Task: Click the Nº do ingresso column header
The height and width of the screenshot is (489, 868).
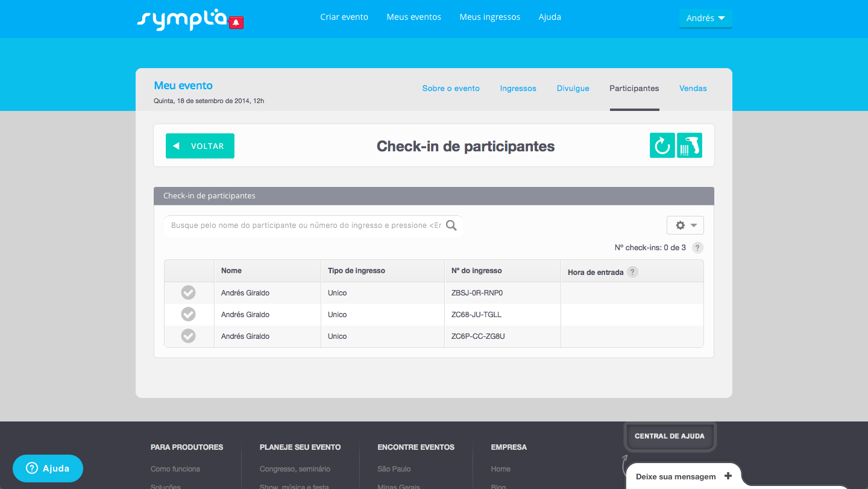Action: click(x=502, y=271)
